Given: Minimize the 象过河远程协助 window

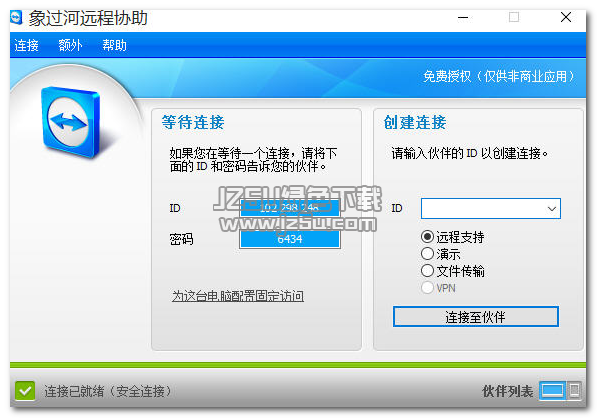Looking at the screenshot, I should (x=463, y=18).
